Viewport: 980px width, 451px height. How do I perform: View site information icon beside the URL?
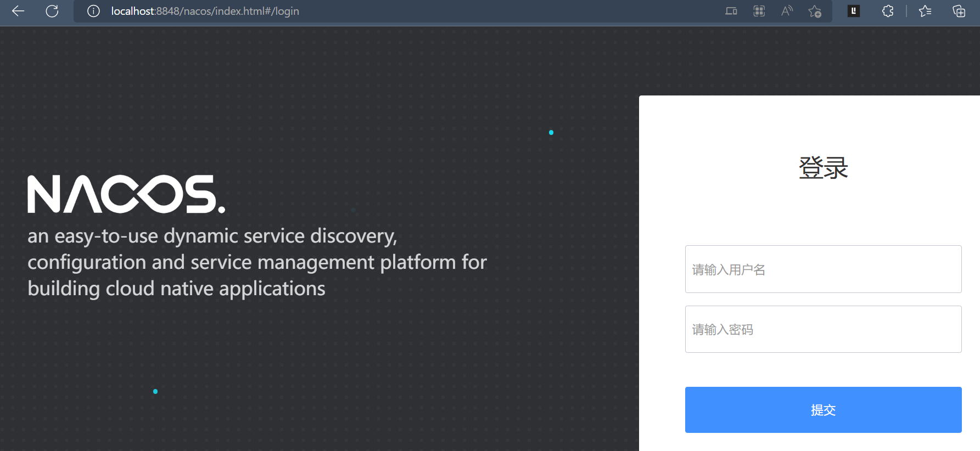click(93, 11)
